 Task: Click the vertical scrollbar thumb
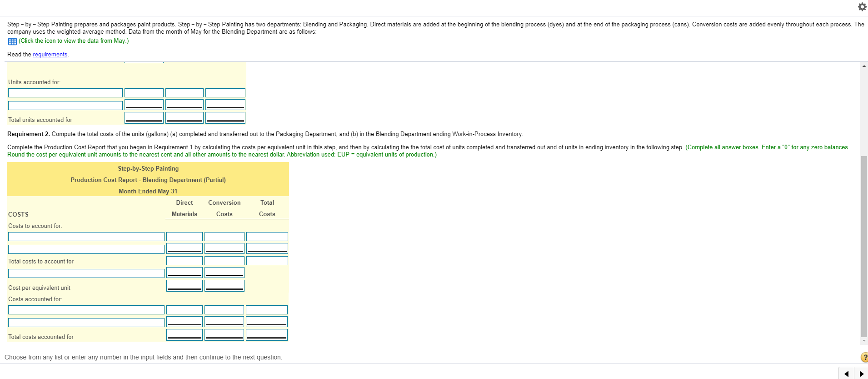pyautogui.click(x=864, y=246)
